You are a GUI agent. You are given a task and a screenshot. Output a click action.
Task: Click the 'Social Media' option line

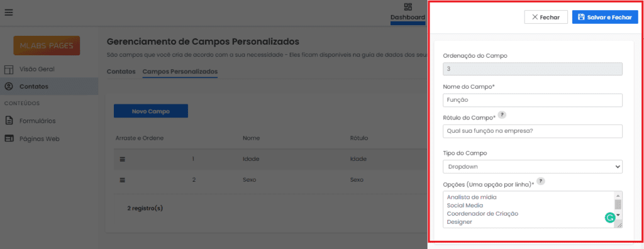point(465,206)
